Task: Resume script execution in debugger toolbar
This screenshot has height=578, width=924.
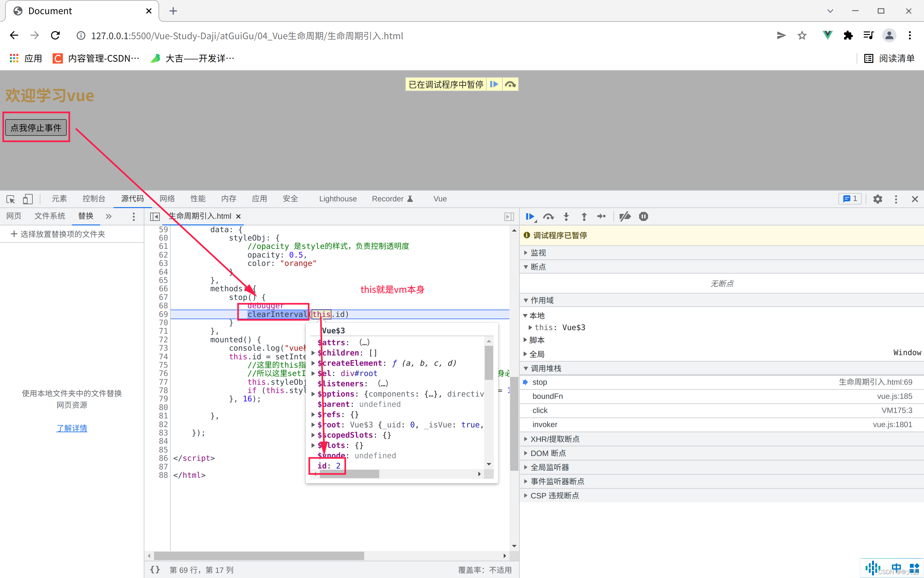Action: [530, 217]
